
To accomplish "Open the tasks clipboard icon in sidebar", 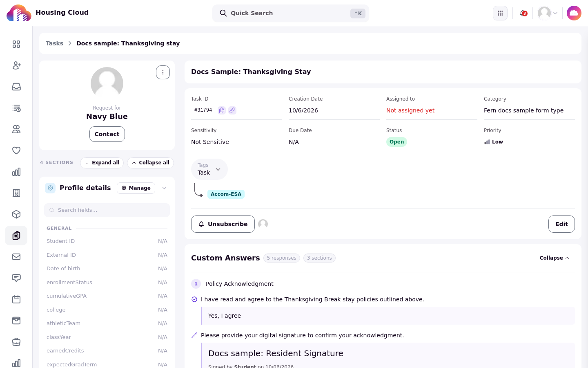I will (x=16, y=236).
